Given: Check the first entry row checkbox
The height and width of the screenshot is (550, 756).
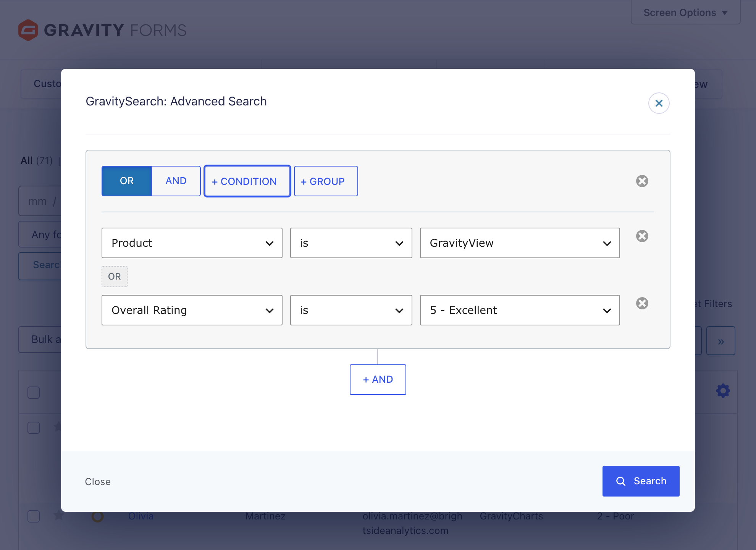Looking at the screenshot, I should click(x=34, y=428).
